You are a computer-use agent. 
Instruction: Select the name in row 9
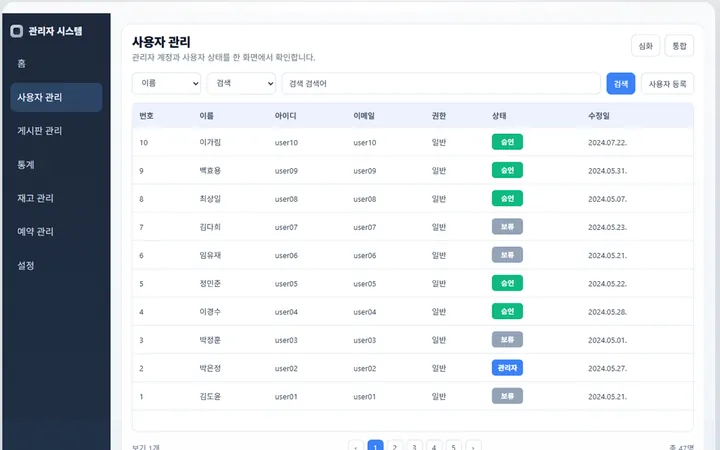tap(210, 170)
